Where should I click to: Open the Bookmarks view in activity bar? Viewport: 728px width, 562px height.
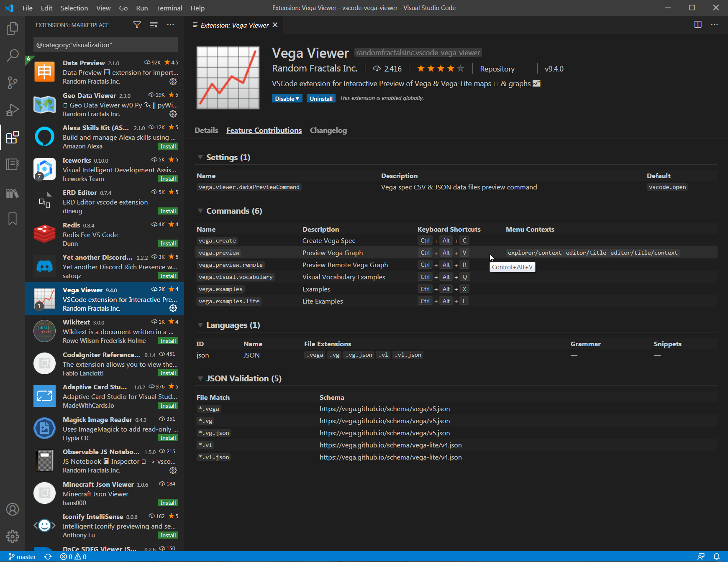pyautogui.click(x=13, y=219)
